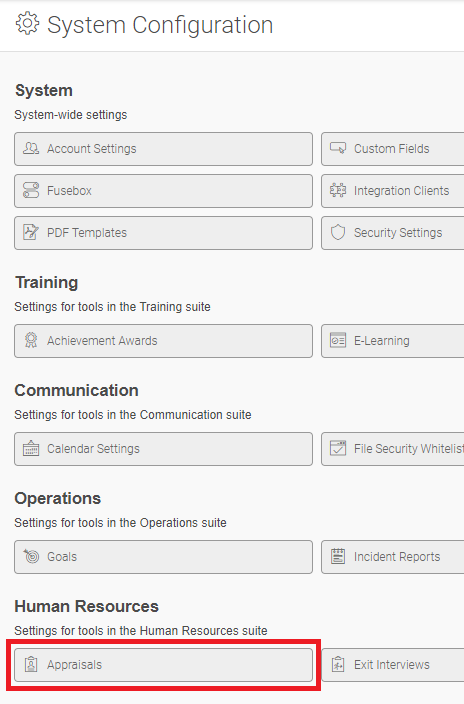This screenshot has height=704, width=464.
Task: Click the Achievement Awards ribbon icon
Action: pyautogui.click(x=31, y=340)
